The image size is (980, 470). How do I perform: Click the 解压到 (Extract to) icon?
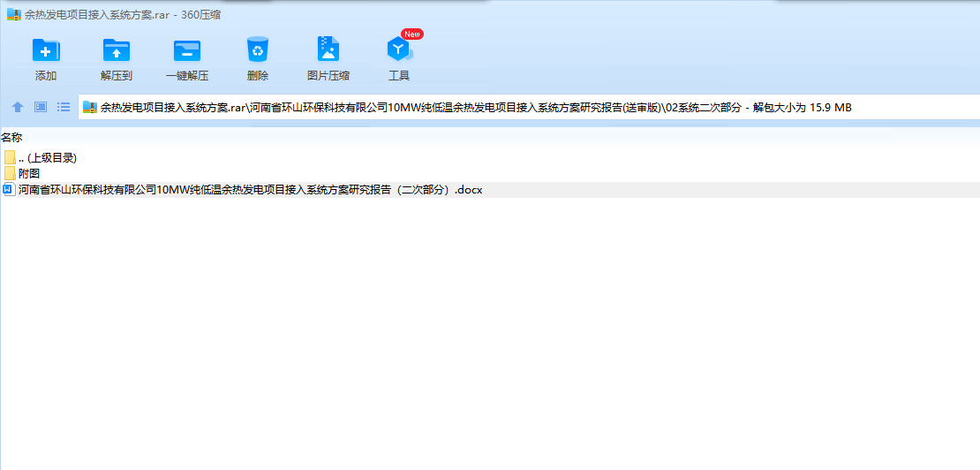(117, 50)
